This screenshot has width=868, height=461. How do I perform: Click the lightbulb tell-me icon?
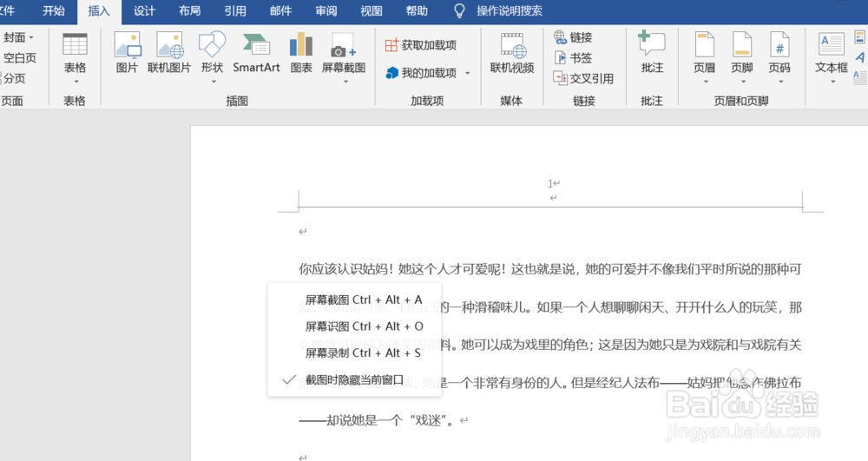[459, 11]
